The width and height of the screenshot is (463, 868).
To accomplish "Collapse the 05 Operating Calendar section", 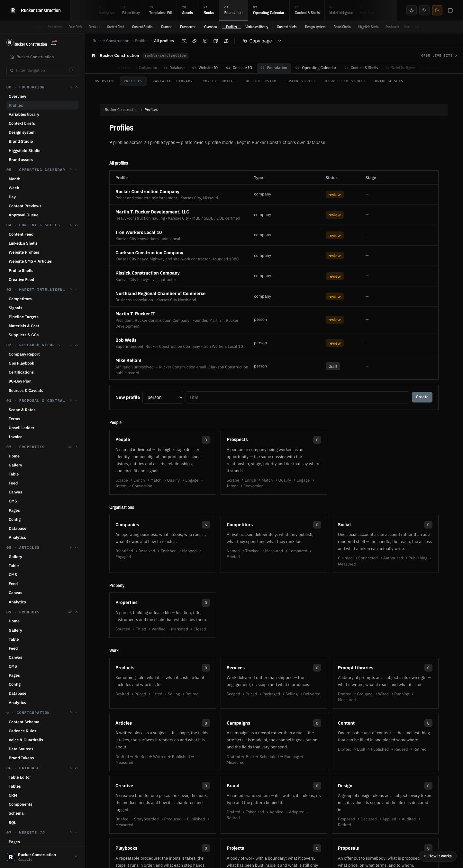I will click(x=77, y=170).
